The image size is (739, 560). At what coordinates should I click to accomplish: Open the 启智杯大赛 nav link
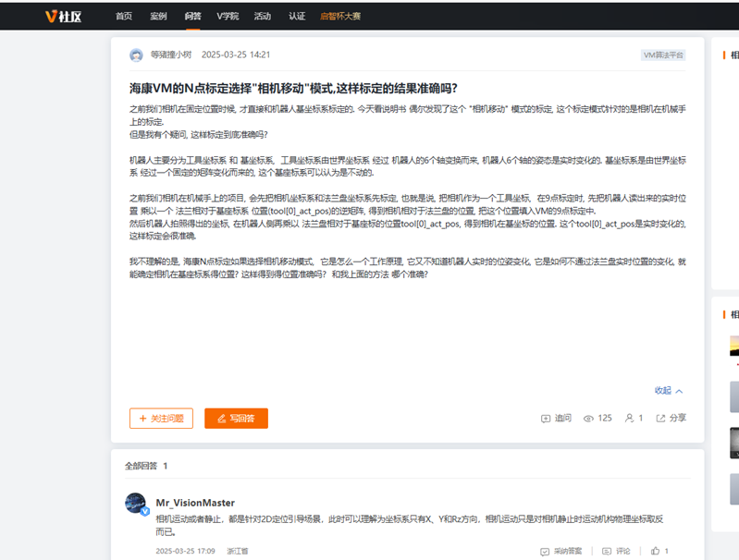coord(339,16)
